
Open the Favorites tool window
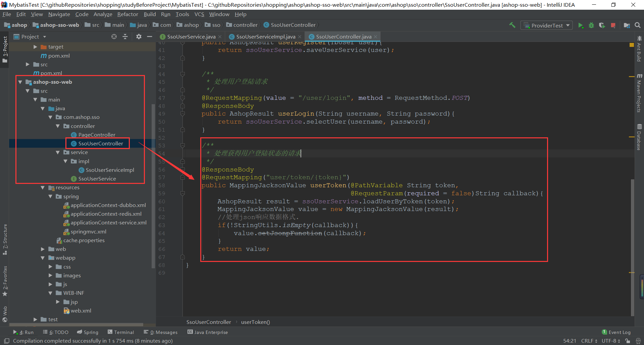pos(5,281)
